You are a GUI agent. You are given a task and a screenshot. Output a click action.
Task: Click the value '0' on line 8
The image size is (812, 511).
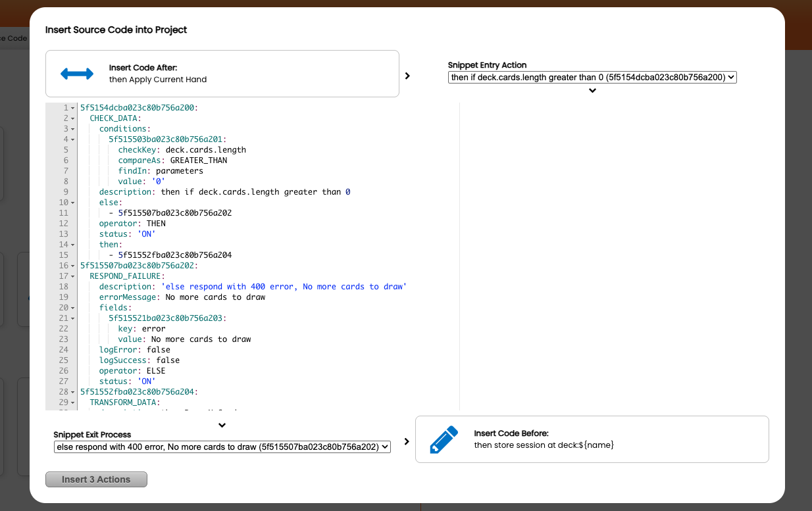pos(158,182)
